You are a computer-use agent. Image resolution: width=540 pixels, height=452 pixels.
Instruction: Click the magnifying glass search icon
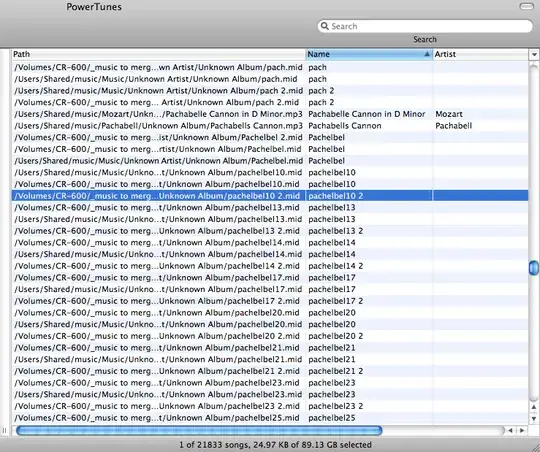click(324, 26)
